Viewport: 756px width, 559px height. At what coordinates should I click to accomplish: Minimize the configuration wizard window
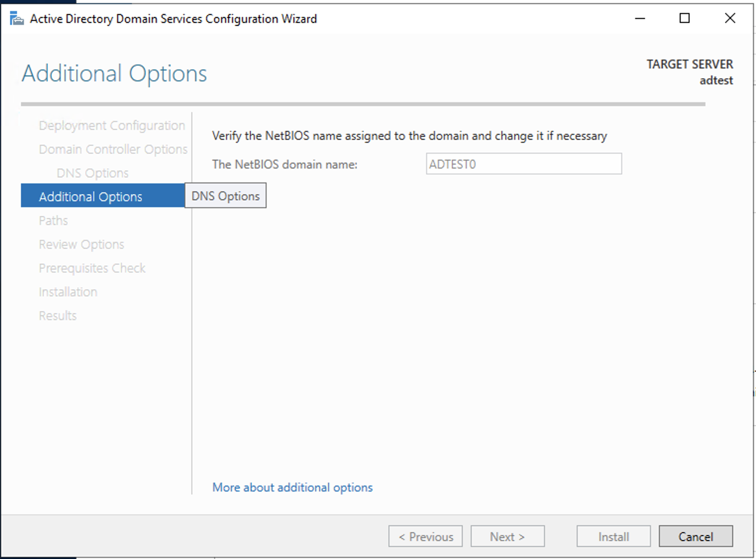click(640, 18)
